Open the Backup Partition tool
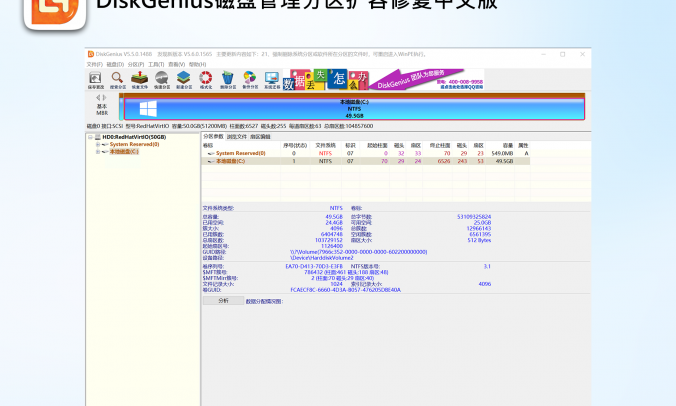The image size is (676, 406). pyautogui.click(x=250, y=80)
